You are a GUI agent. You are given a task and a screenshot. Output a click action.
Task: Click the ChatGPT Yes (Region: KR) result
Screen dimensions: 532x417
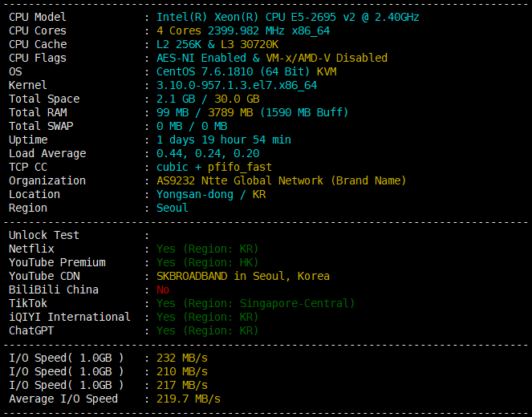tap(208, 330)
